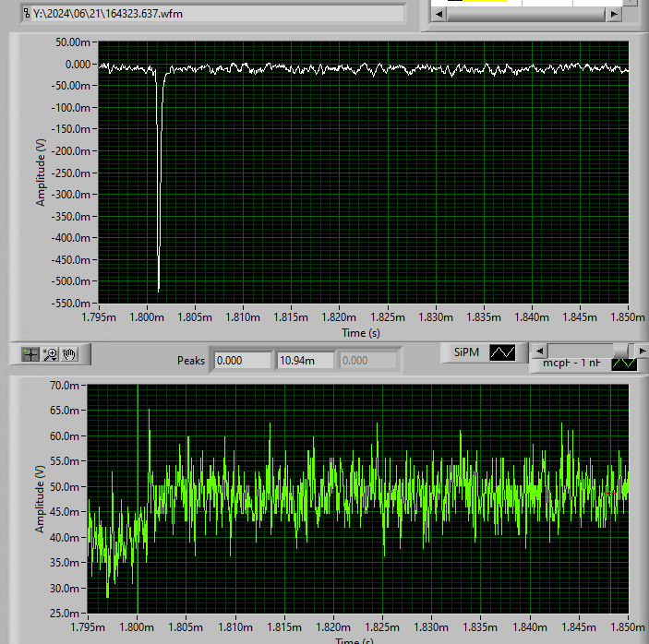The width and height of the screenshot is (649, 644).
Task: Click the upper graph 1.825m X-axis marker
Action: click(388, 317)
